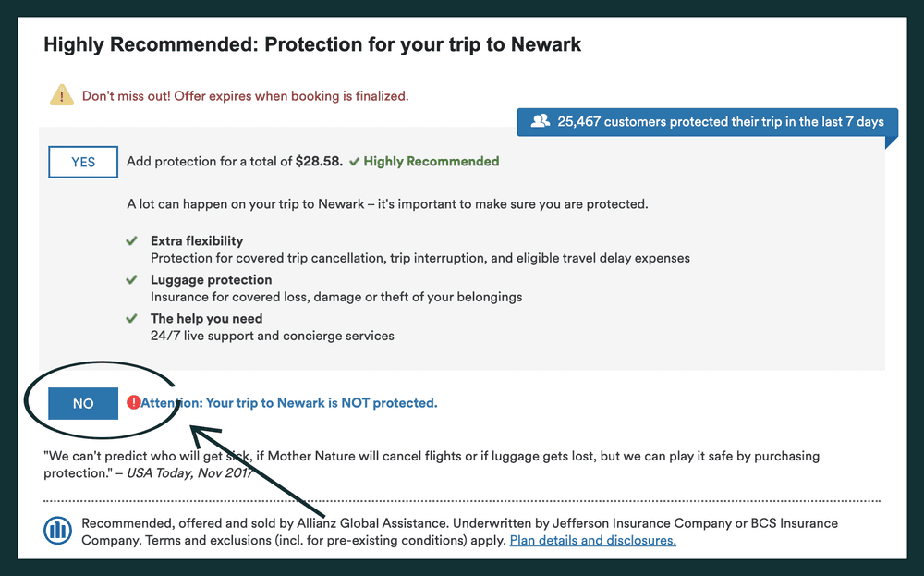Click the $28.58 total price text
Viewport: 924px width, 576px height.
click(x=319, y=162)
